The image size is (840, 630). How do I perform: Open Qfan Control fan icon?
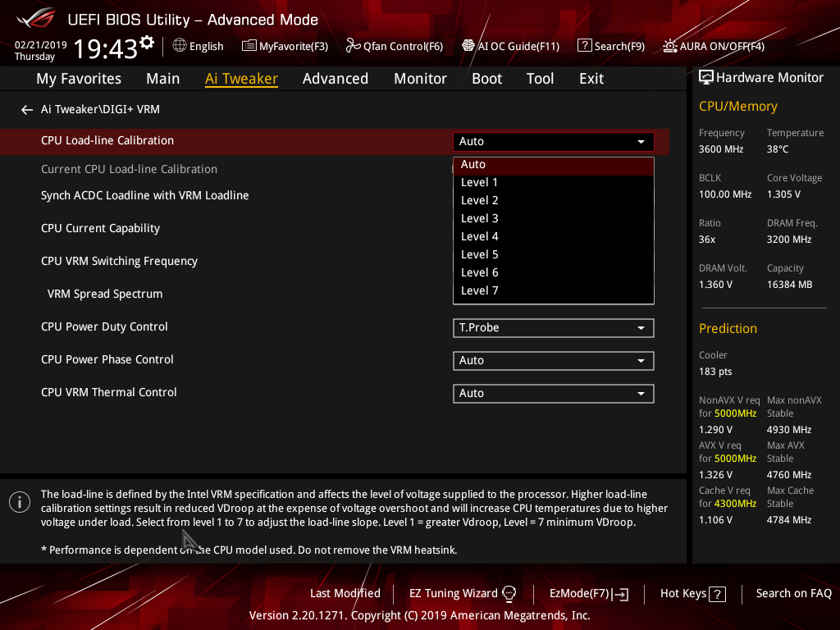pos(353,46)
